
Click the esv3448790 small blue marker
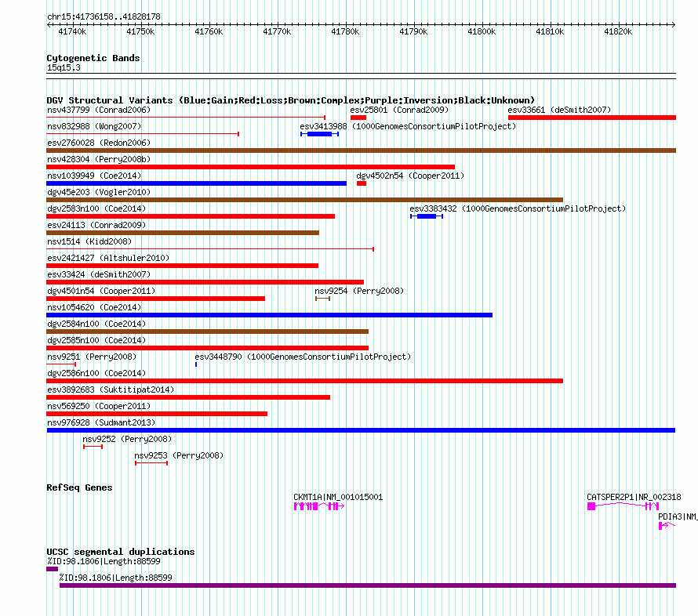point(196,364)
